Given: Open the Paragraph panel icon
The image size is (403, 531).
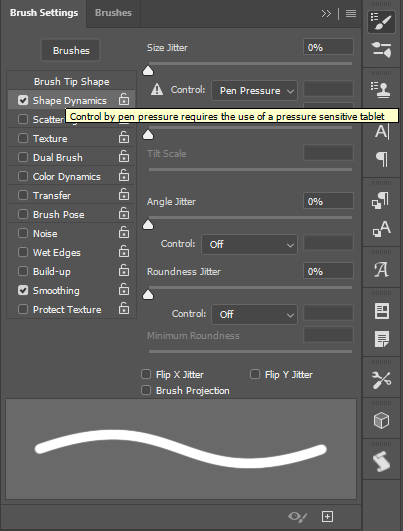Looking at the screenshot, I should [x=382, y=159].
